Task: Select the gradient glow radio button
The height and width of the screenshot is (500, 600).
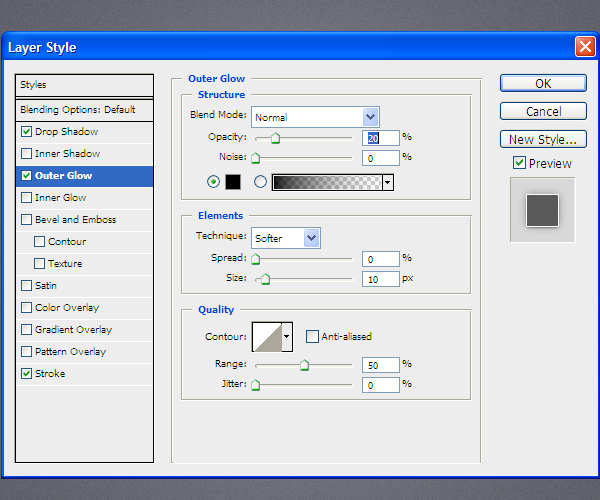Action: (x=261, y=182)
